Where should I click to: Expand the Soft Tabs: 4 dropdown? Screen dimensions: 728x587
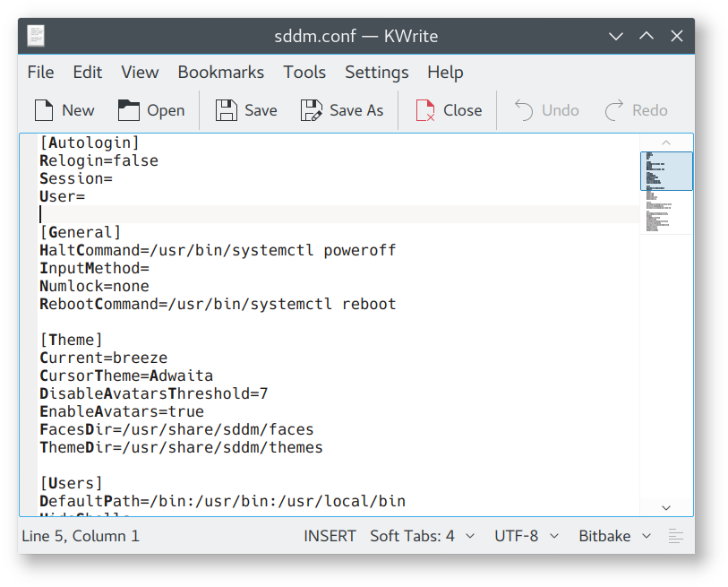(x=422, y=536)
